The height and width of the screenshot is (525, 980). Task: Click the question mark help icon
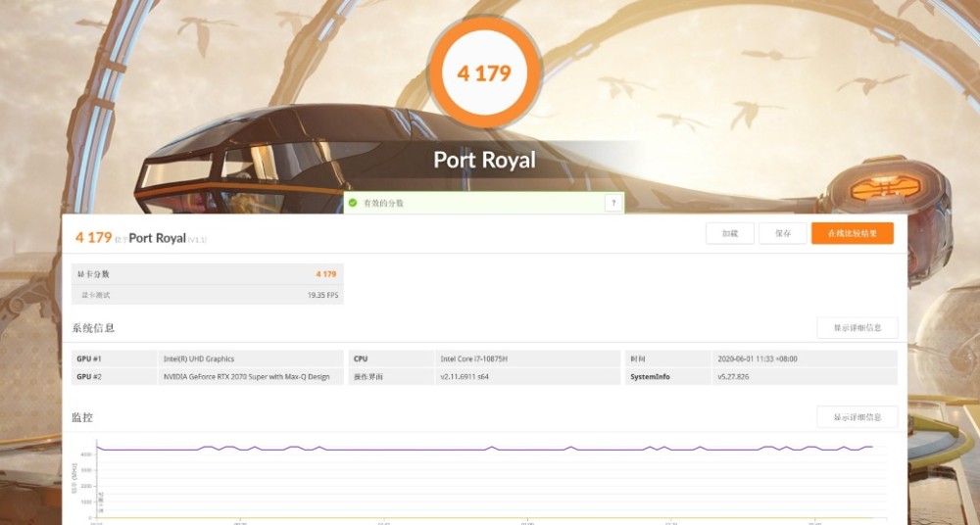613,203
